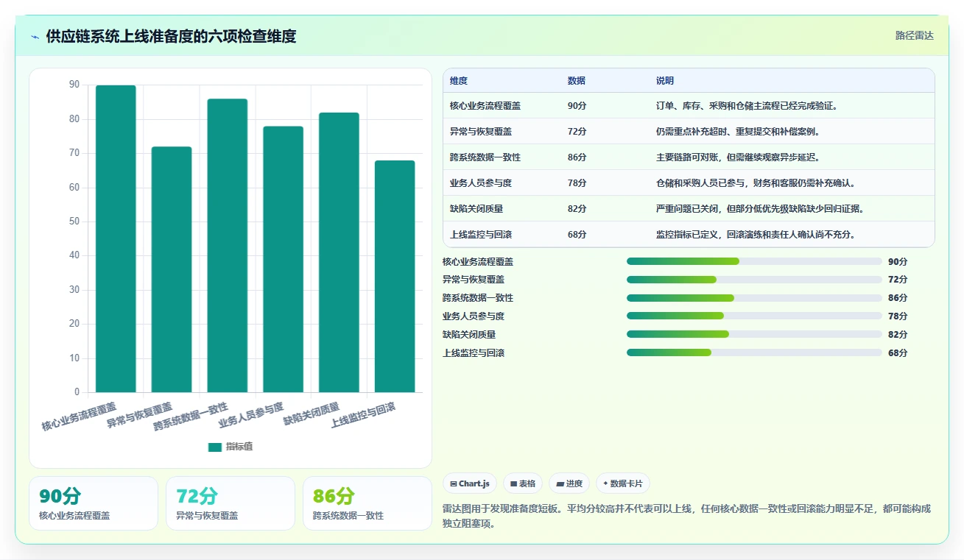Select the 异常与恢复覆盖 table row cell
This screenshot has height=560, width=964.
click(x=481, y=132)
